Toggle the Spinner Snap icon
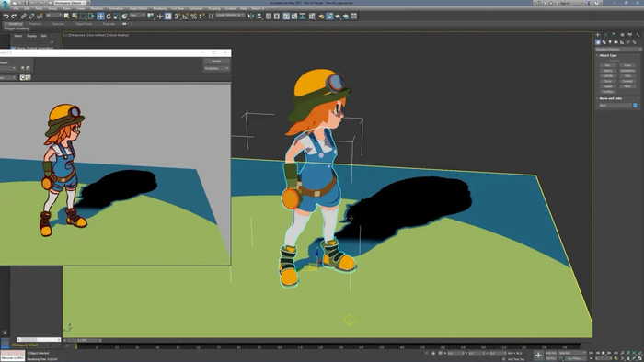This screenshot has height=362, width=644. tap(202, 16)
